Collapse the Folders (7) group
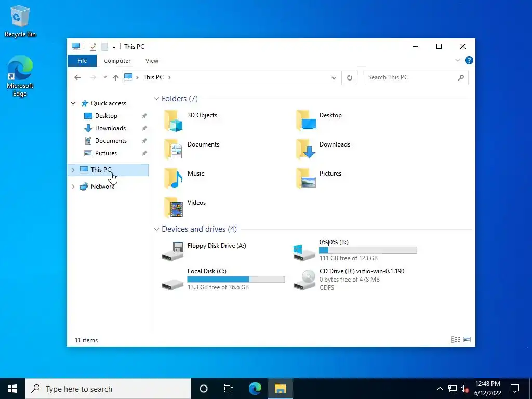Image resolution: width=532 pixels, height=399 pixels. (x=156, y=99)
